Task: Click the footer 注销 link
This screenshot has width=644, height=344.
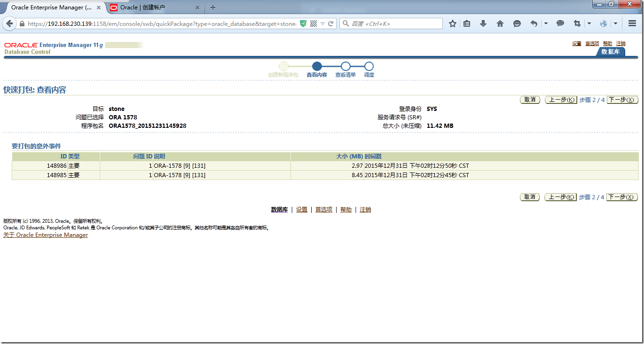Action: coord(365,210)
